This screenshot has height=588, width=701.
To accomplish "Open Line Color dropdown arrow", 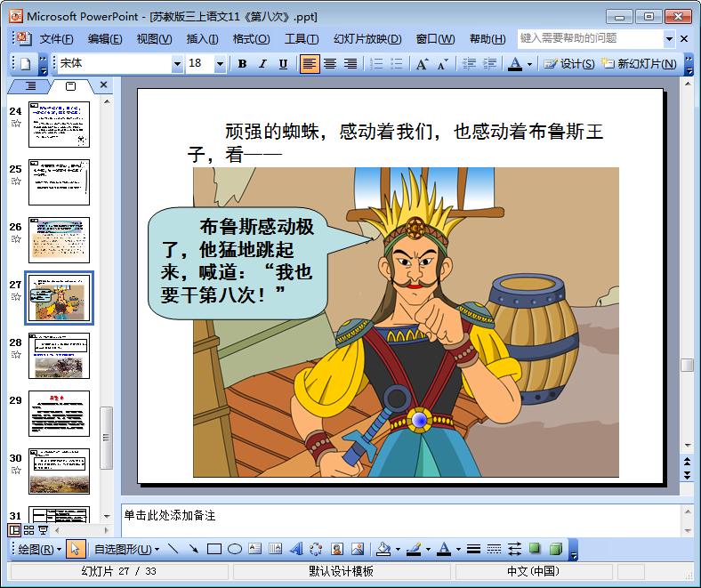I will tap(428, 550).
